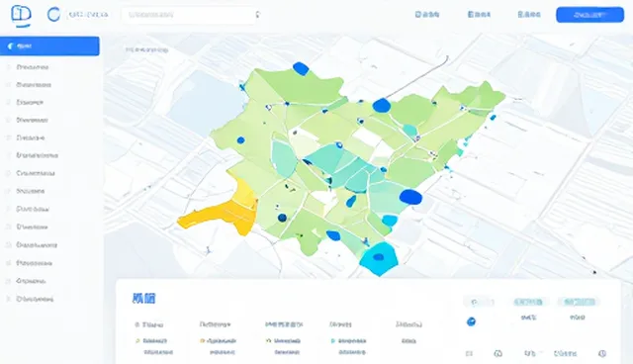Click the small blue dot on map's left green area

pyautogui.click(x=240, y=140)
